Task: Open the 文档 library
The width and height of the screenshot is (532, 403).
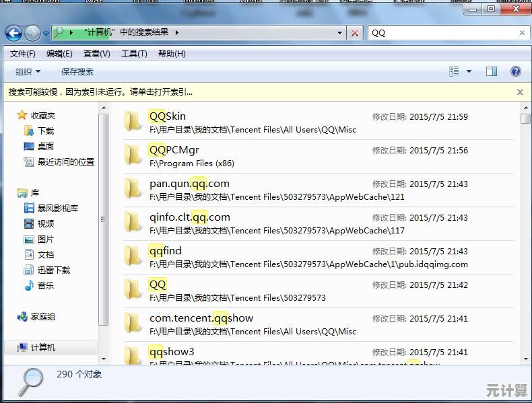Action: [x=46, y=254]
